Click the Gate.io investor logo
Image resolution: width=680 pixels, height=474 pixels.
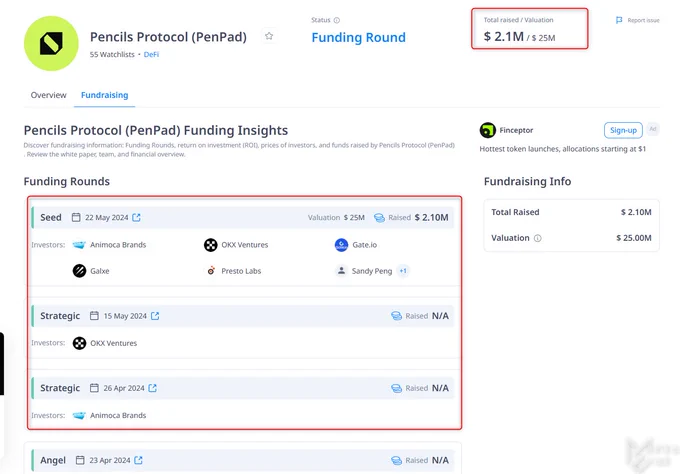click(x=341, y=245)
